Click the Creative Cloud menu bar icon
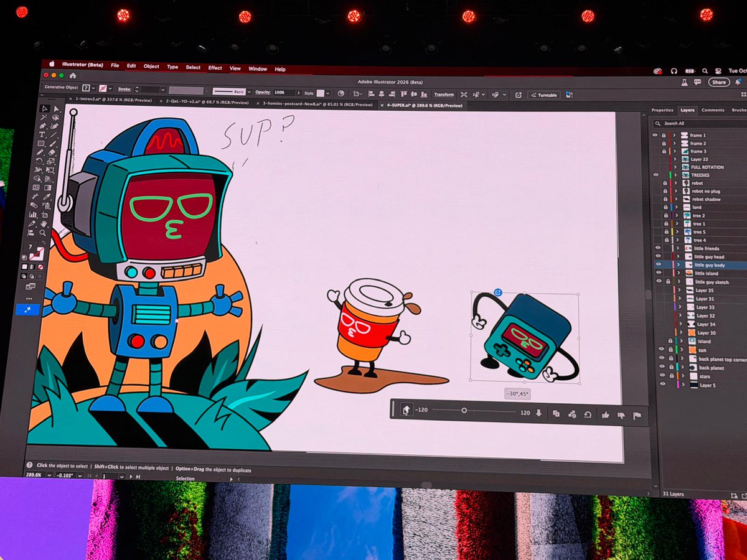 pyautogui.click(x=657, y=71)
